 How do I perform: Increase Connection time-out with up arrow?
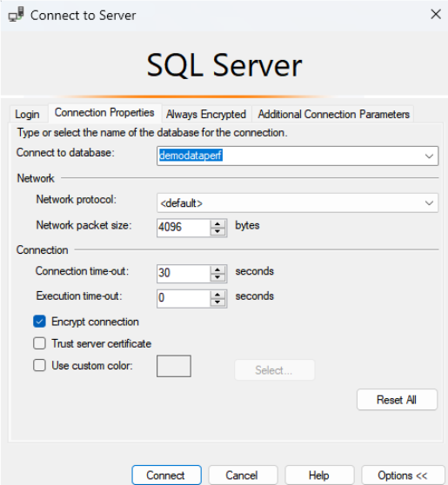pyautogui.click(x=217, y=269)
